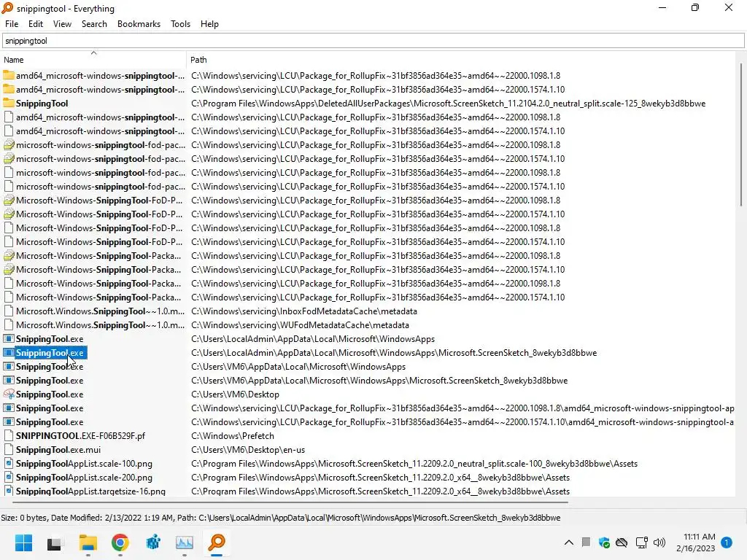Screen dimensions: 747x560
Task: Click path C:\Users\VM6\Desktop\en-us
Action: point(248,449)
